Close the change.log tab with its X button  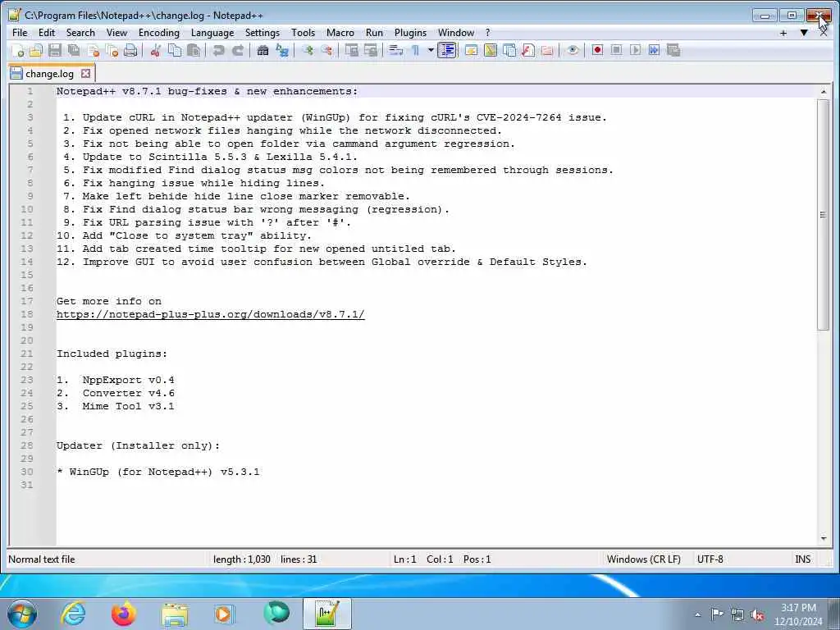(85, 73)
